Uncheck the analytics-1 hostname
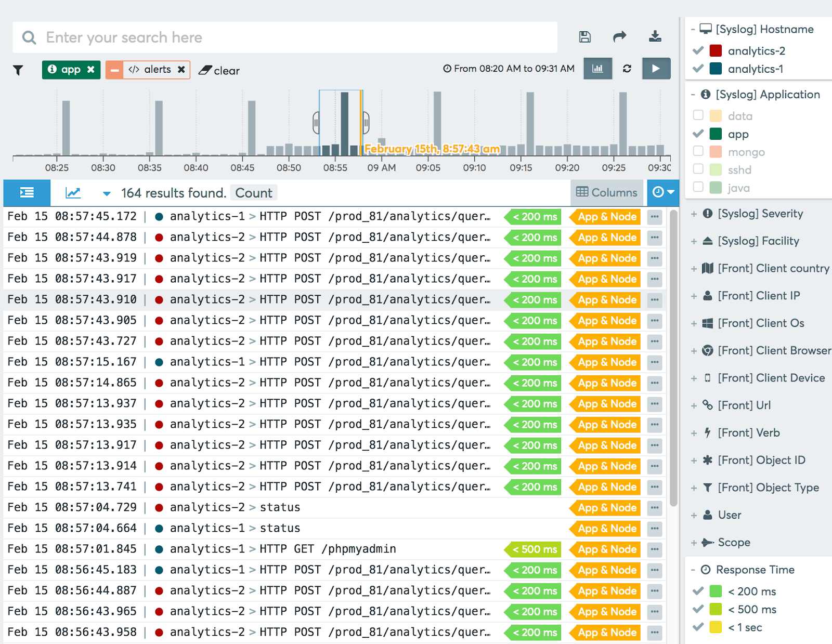Viewport: 832px width, 644px height. click(x=698, y=68)
